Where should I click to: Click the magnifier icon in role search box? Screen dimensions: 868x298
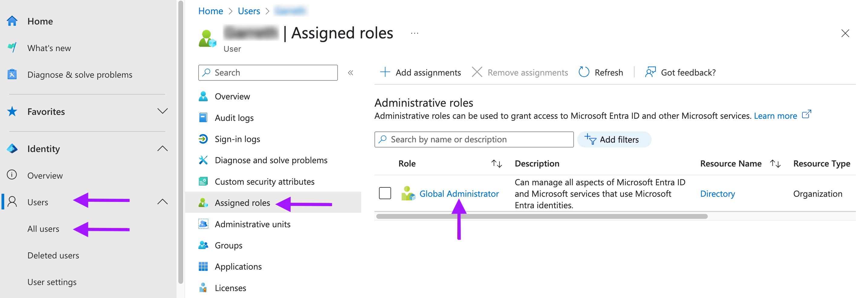[382, 139]
